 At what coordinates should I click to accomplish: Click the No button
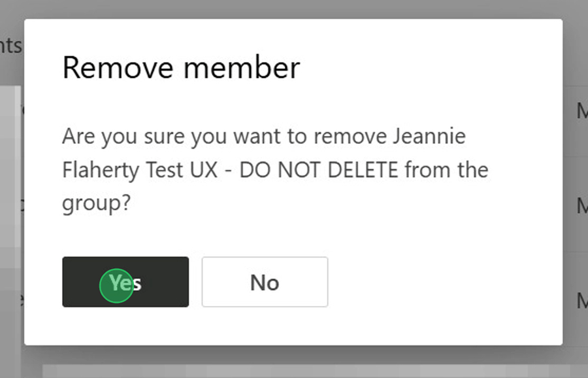pos(265,282)
